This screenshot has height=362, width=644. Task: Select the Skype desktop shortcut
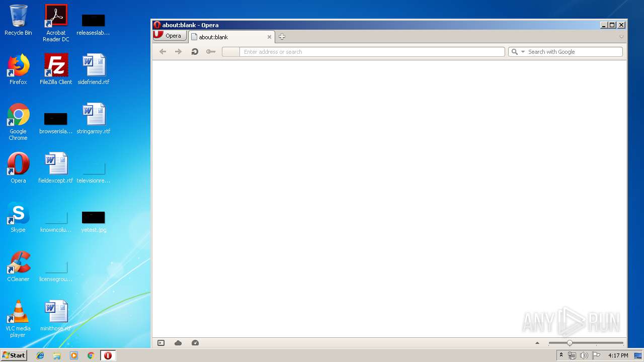pos(18,217)
